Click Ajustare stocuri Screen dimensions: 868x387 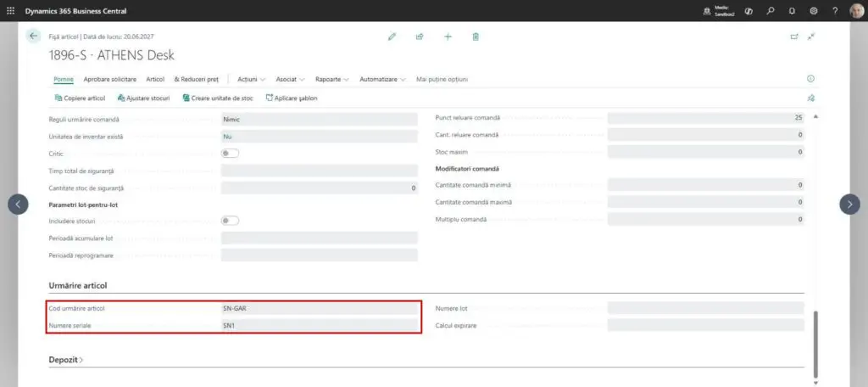click(x=143, y=98)
